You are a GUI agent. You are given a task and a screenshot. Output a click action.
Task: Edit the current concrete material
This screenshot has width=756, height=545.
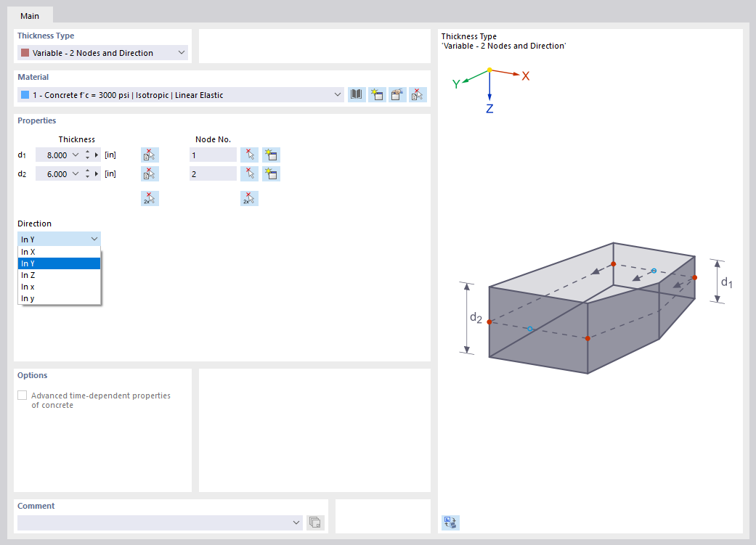pyautogui.click(x=397, y=94)
